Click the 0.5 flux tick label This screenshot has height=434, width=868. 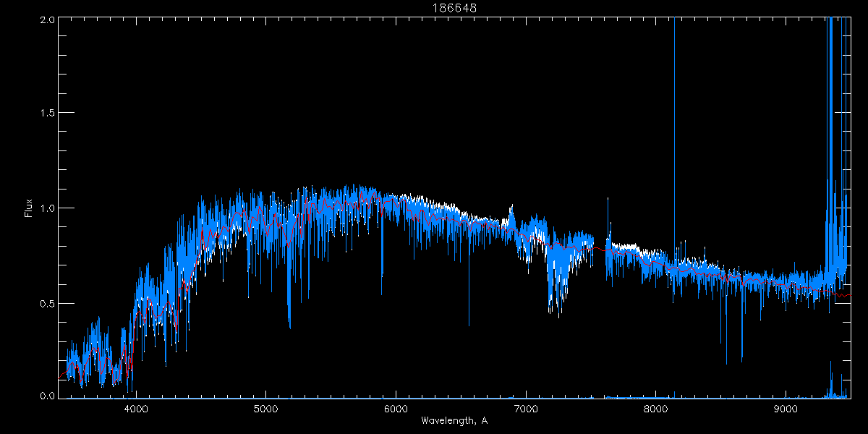[46, 303]
